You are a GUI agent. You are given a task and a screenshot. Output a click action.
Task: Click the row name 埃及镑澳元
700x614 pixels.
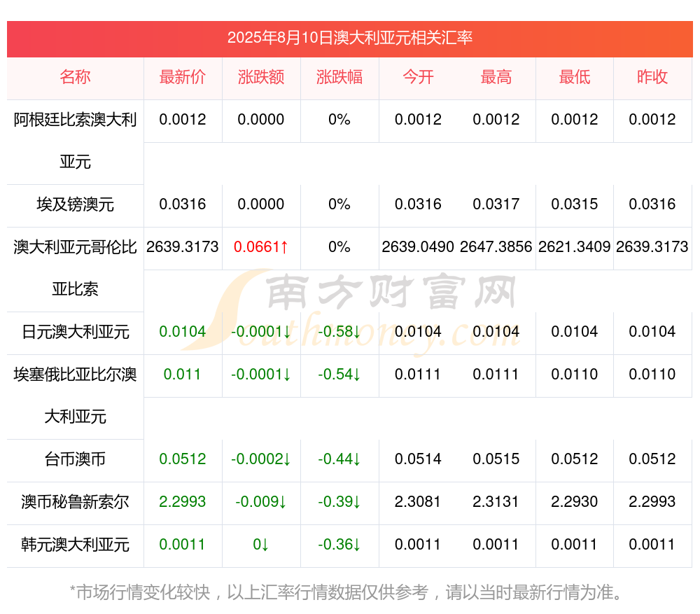pos(75,204)
